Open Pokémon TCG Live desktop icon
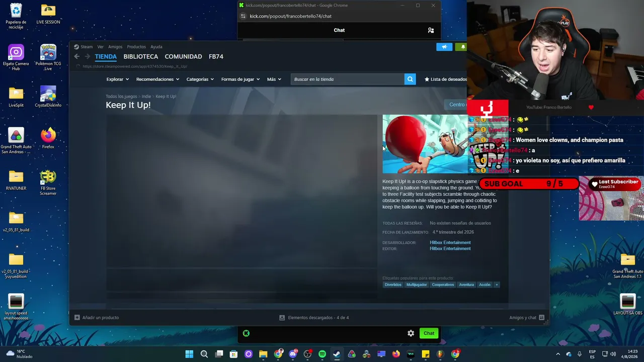 [x=48, y=57]
